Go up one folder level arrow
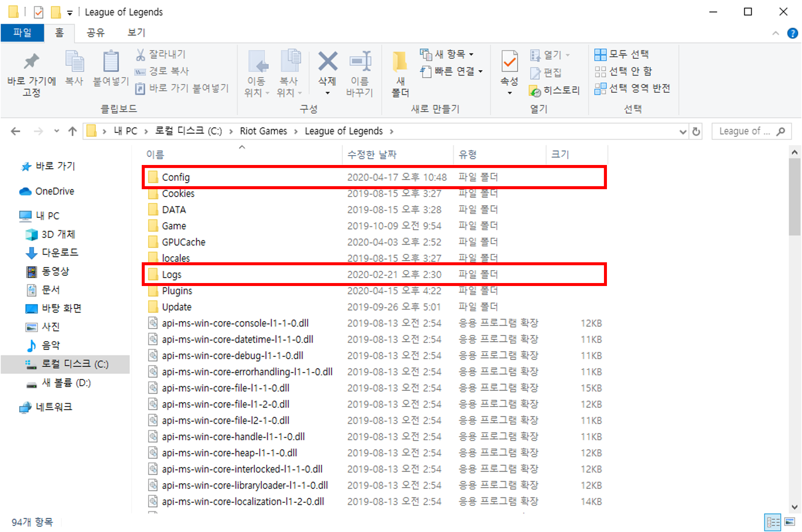Screen dimensions: 802x532 click(x=73, y=131)
